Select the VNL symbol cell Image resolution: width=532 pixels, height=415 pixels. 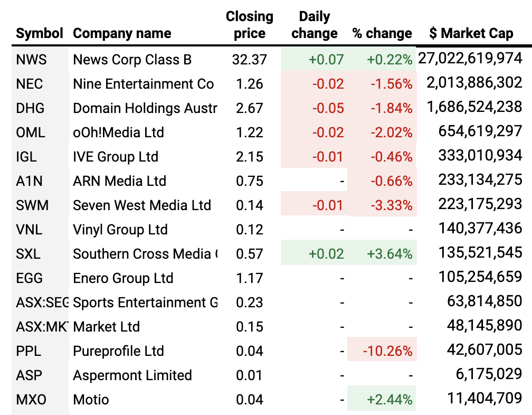[x=30, y=230]
